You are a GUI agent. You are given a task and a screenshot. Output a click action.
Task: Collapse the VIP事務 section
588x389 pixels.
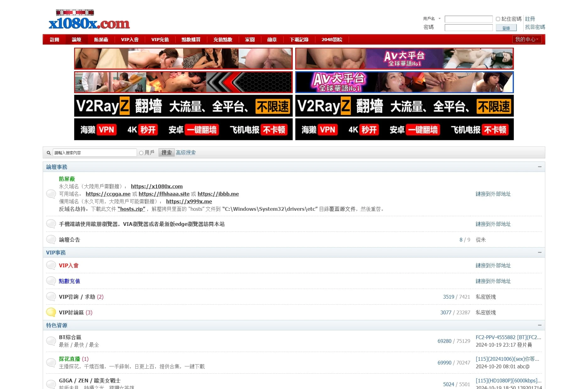540,253
